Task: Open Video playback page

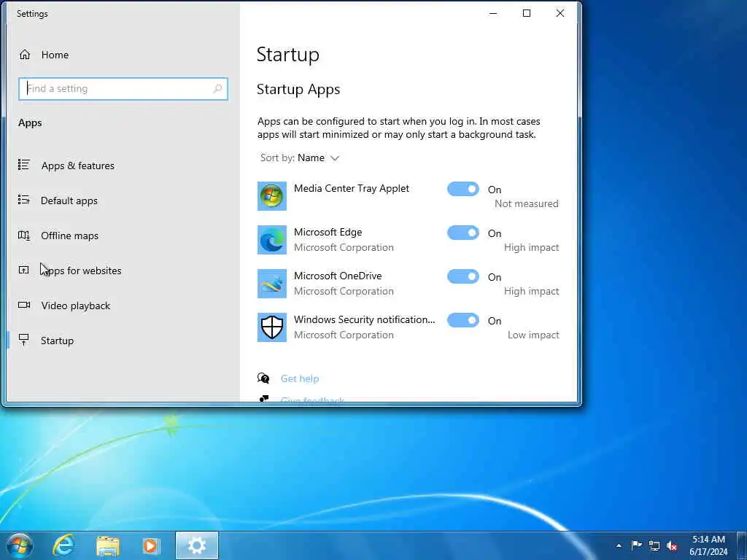Action: tap(75, 306)
